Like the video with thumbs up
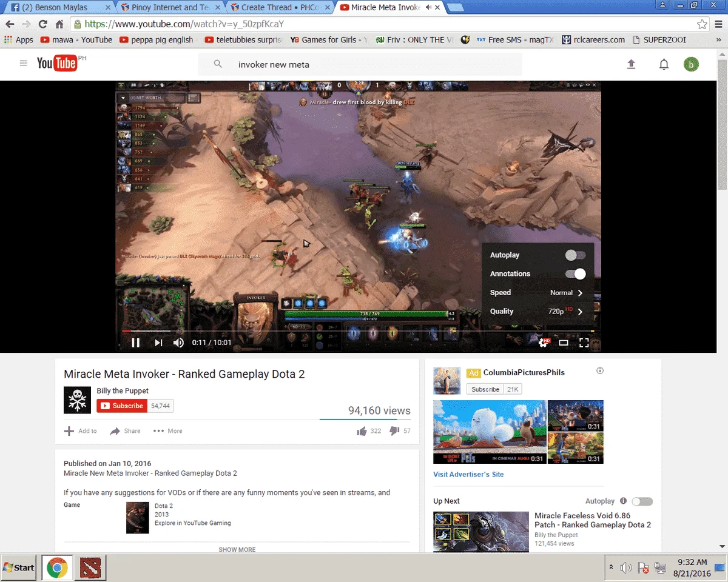 pyautogui.click(x=362, y=431)
